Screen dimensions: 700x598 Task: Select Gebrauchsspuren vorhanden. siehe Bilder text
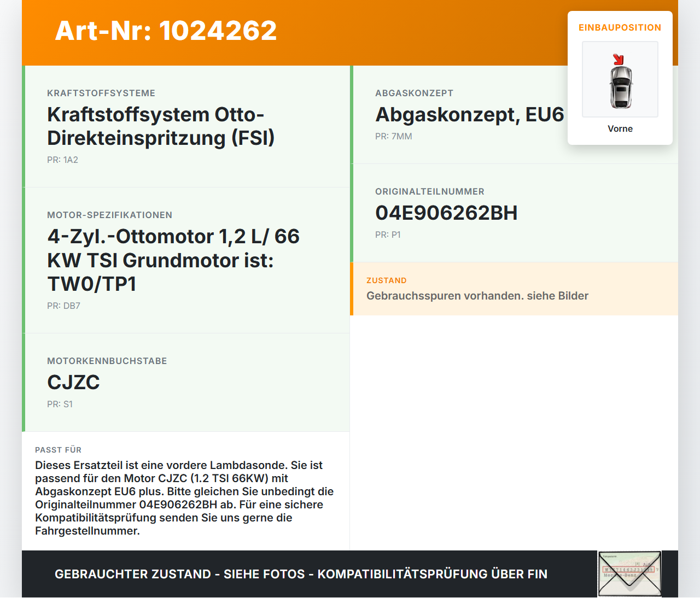[477, 296]
